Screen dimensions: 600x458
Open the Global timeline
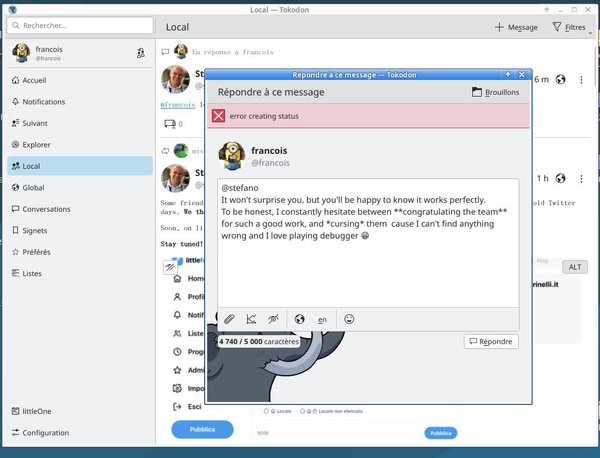80,187
